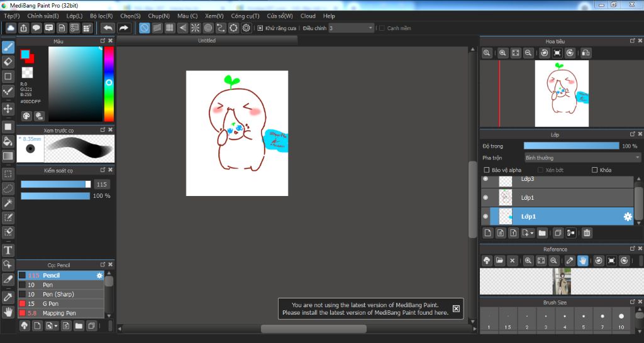Select Mapping Pen brush

61,313
